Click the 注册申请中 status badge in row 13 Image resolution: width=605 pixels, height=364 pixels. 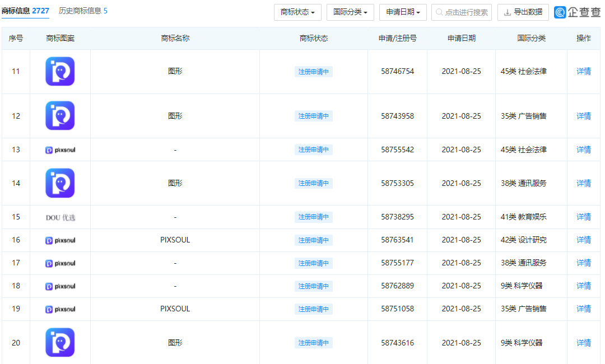coord(313,150)
